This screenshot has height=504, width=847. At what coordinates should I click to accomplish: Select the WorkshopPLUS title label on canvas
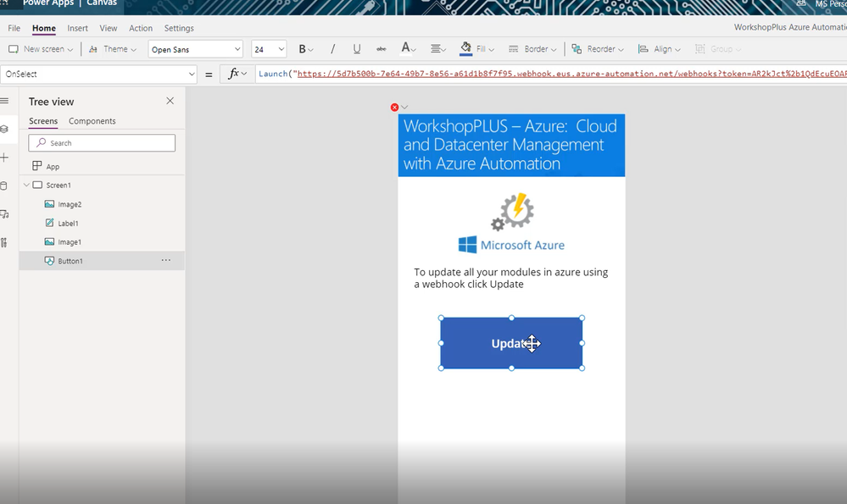click(511, 145)
